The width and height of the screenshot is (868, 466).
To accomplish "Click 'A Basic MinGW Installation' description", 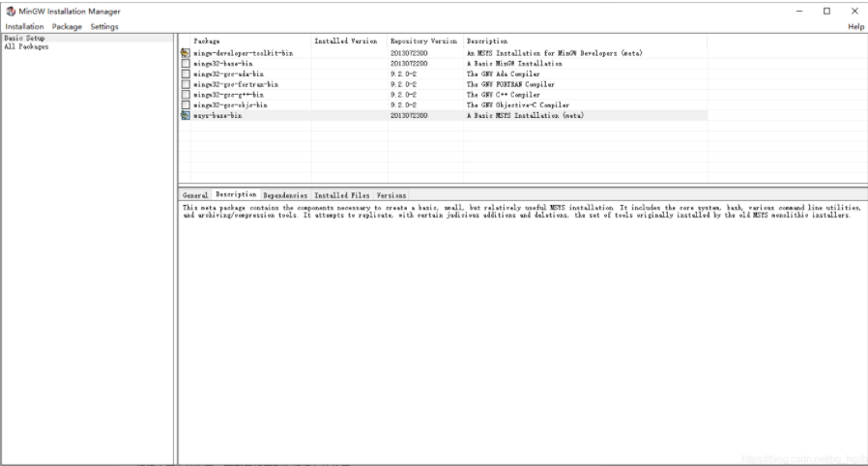I will pyautogui.click(x=514, y=64).
